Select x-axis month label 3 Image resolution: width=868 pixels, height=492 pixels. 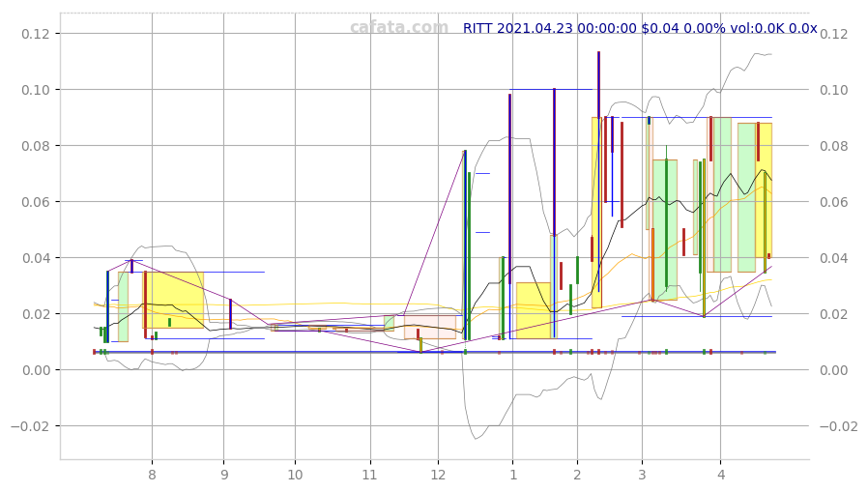coord(642,475)
